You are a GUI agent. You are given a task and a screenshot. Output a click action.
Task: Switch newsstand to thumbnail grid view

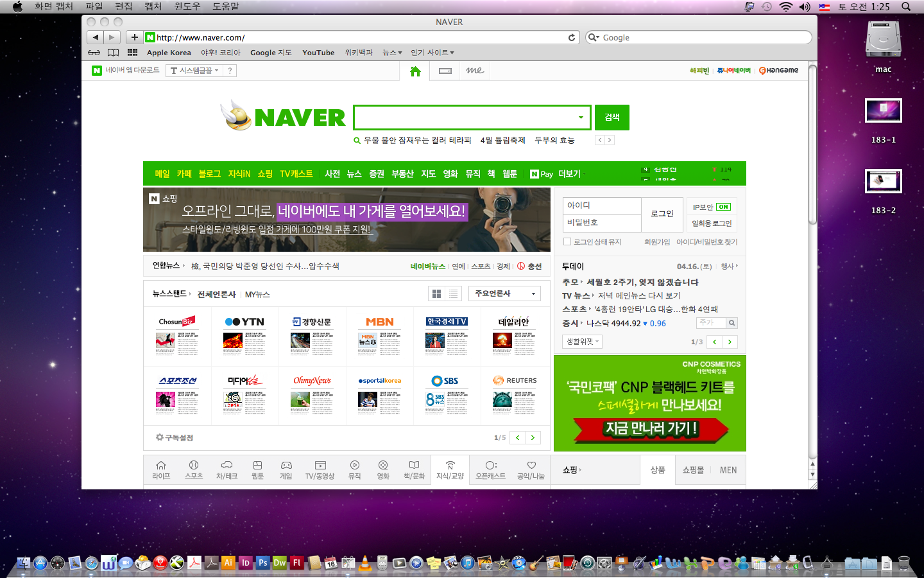tap(437, 293)
